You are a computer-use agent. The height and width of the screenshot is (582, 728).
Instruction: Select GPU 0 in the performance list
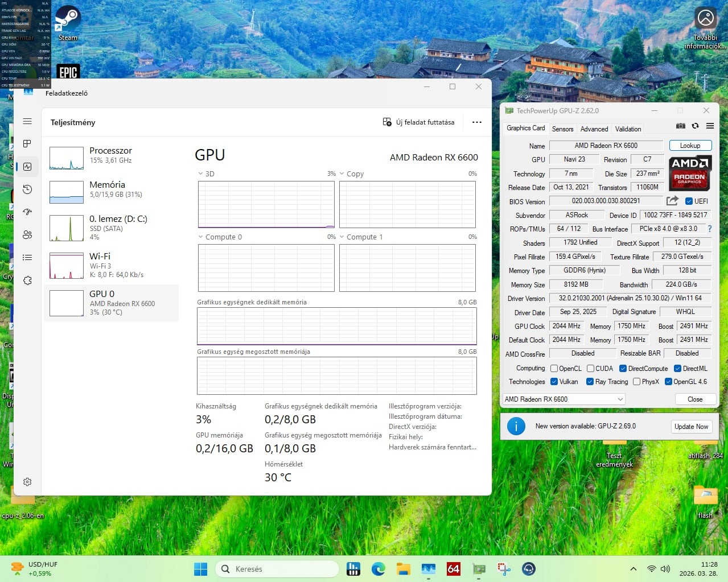(x=112, y=303)
